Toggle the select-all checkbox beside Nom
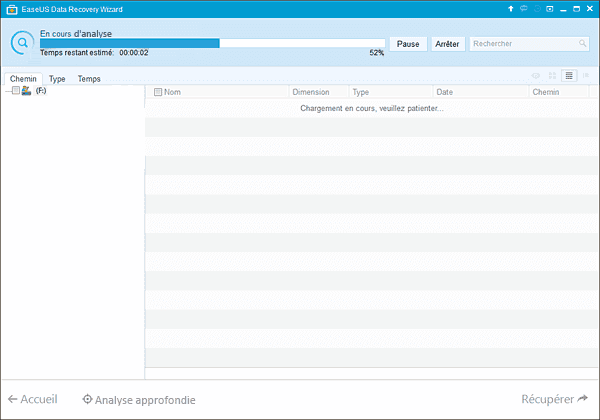Screen dimensions: 600x420 pos(158,92)
